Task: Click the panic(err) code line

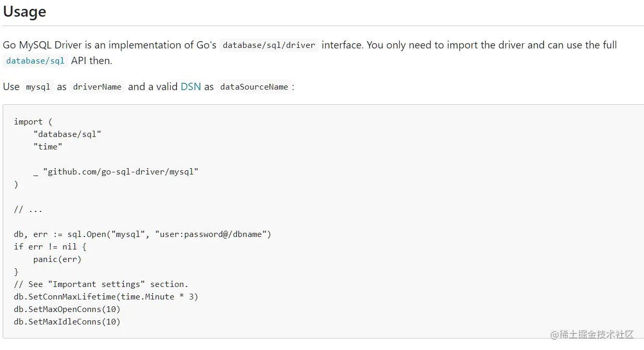Action: [x=57, y=259]
